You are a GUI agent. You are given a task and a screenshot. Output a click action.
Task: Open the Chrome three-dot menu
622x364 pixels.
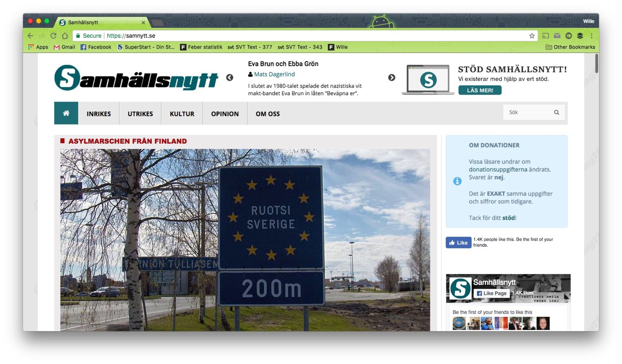(591, 36)
